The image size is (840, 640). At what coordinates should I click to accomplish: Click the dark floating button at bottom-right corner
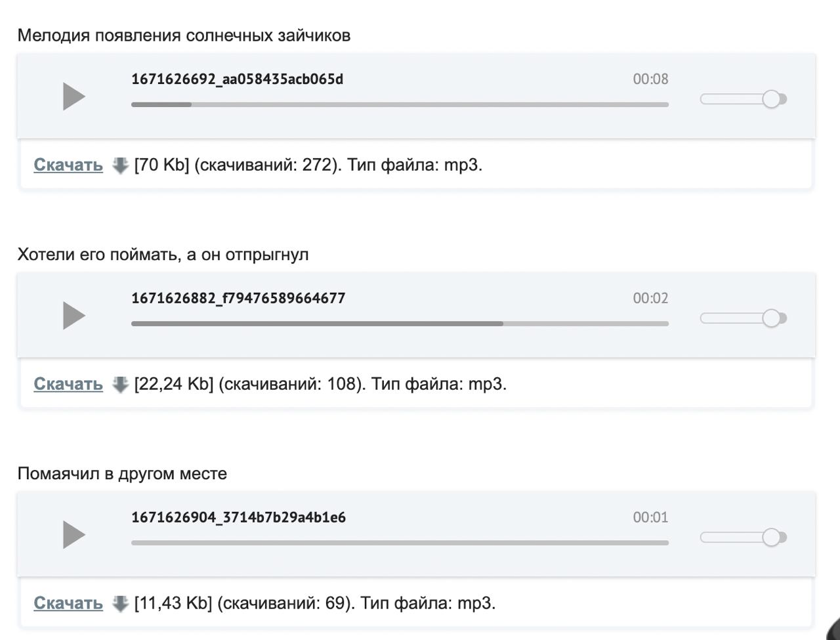[x=833, y=627]
